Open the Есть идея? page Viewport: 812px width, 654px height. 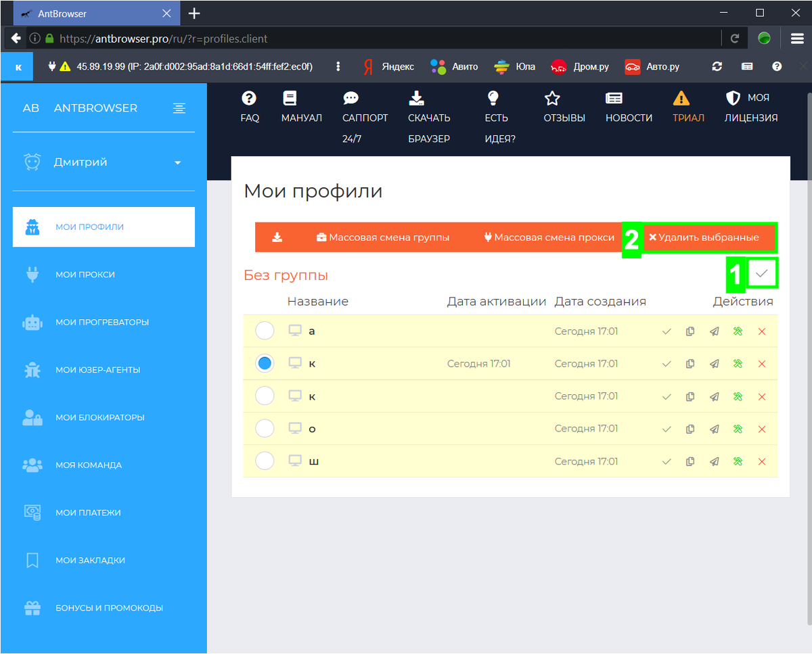pos(500,118)
